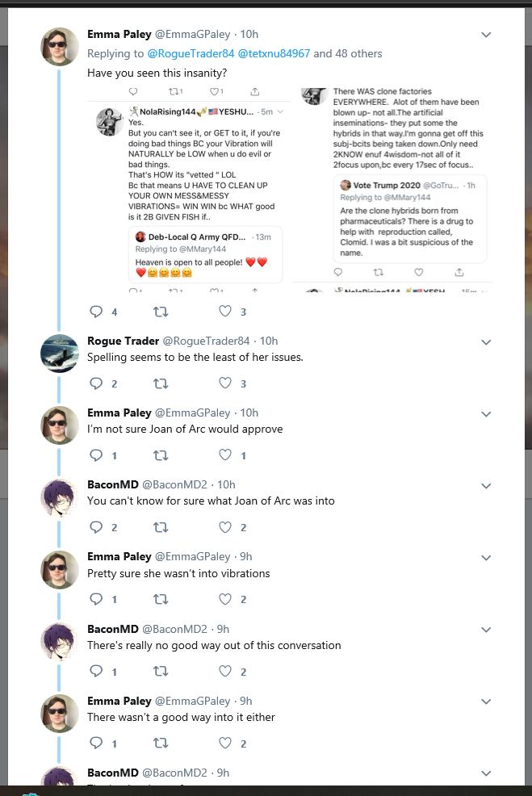Click Rogue Trader's submarine avatar
The height and width of the screenshot is (796, 532).
click(60, 353)
